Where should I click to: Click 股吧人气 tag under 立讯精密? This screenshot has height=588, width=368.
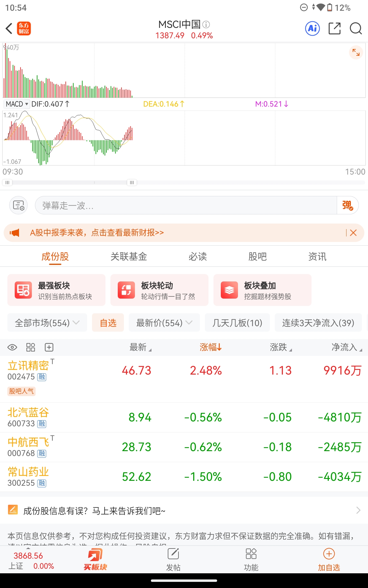coord(21,391)
